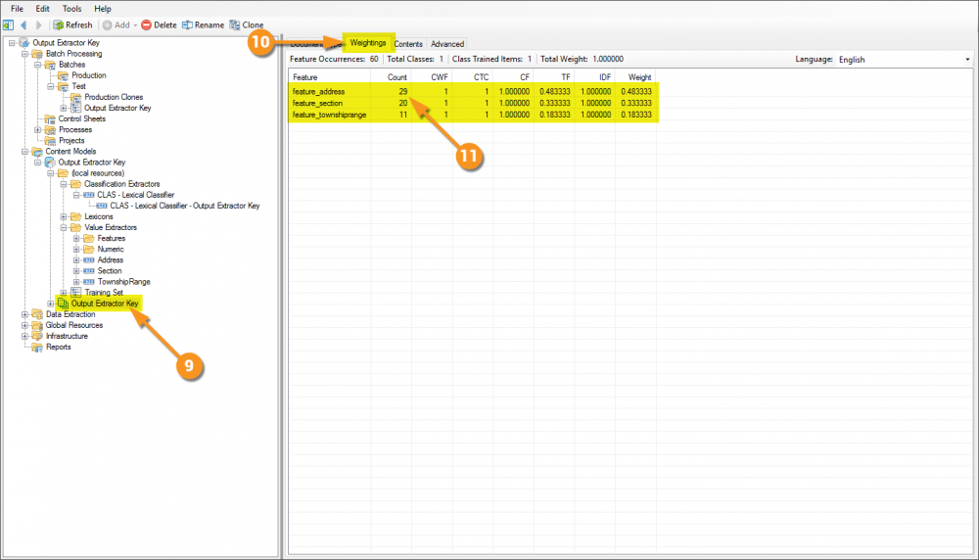Rename the selected node
Viewport: 979px width, 560px height.
(203, 25)
